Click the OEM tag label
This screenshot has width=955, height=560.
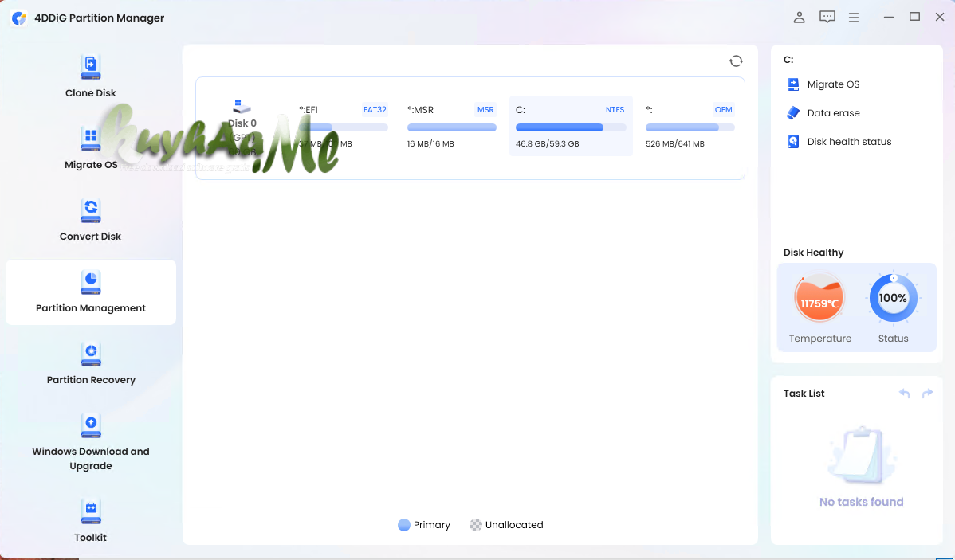(x=723, y=110)
